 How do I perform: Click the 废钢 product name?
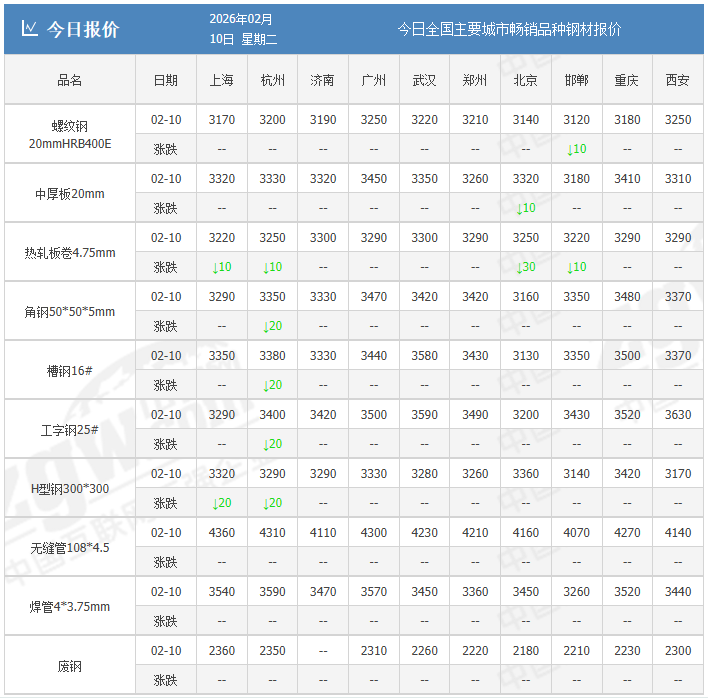tap(70, 666)
